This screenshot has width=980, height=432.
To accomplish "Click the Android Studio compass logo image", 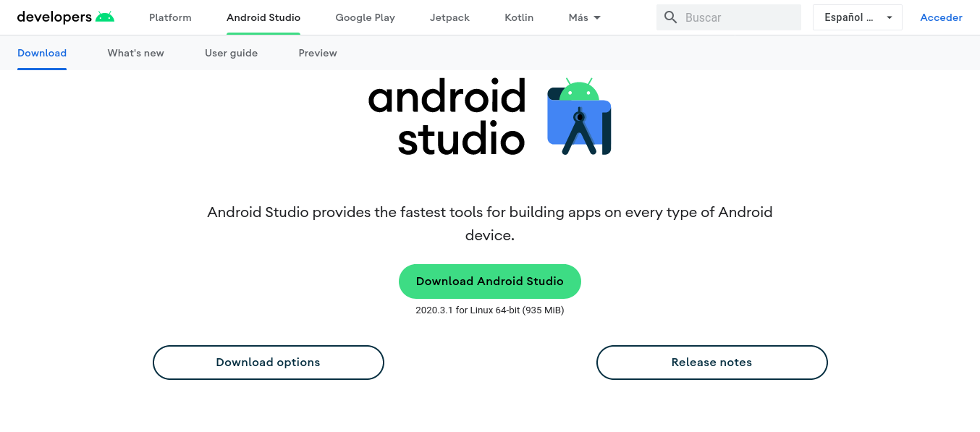I will tap(579, 117).
